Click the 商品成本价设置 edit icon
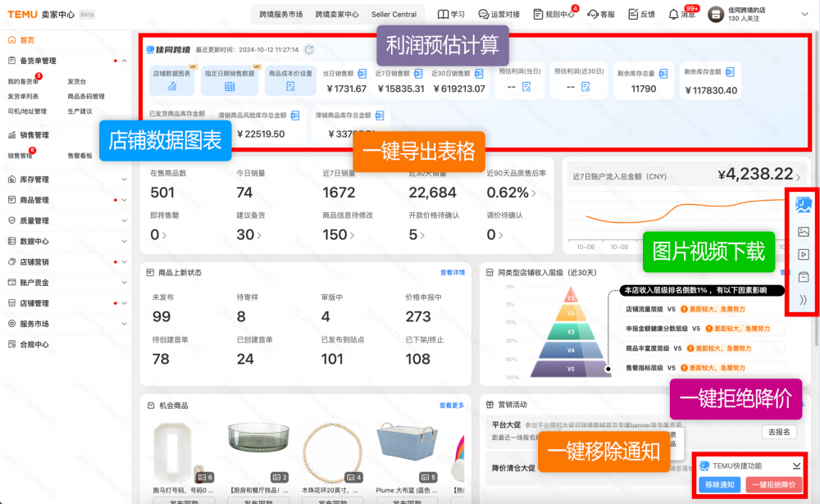Screen dimensions: 820x504 290,87
